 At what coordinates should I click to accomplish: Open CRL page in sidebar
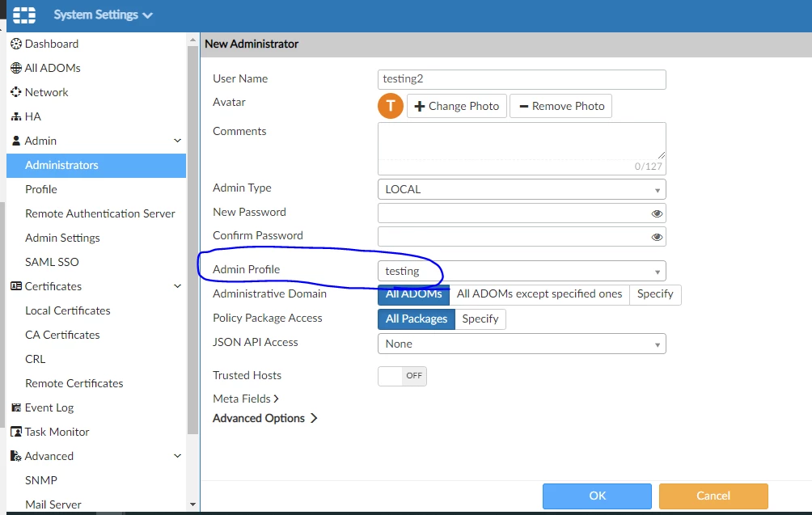(36, 359)
